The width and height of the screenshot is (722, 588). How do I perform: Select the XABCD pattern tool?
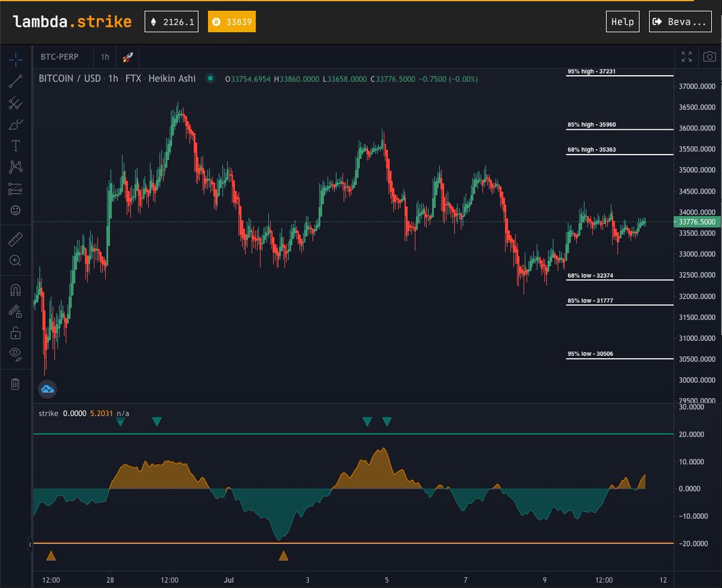(x=16, y=167)
